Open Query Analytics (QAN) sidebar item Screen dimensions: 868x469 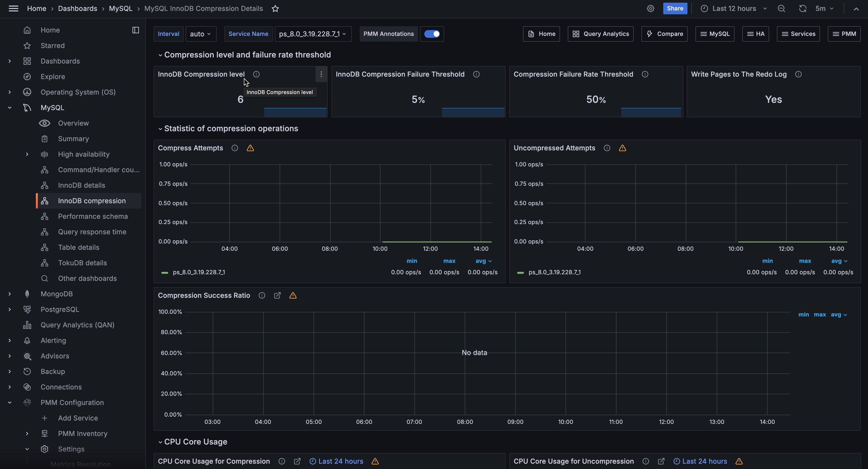(77, 325)
